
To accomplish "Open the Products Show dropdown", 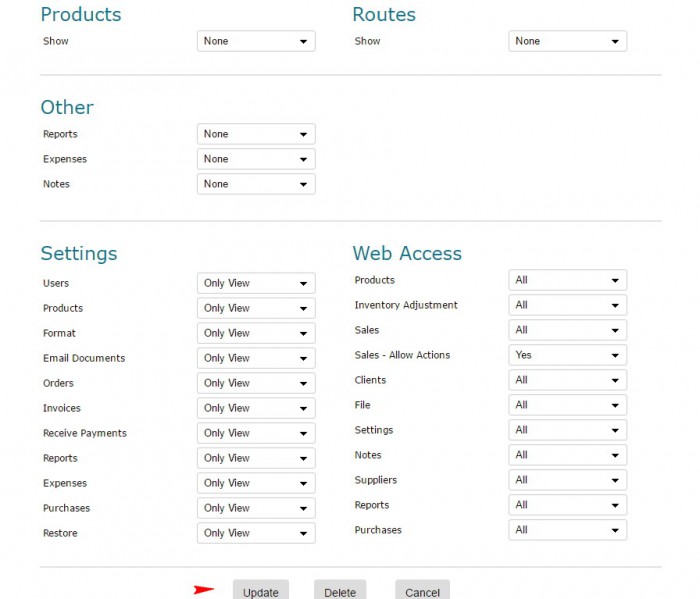I will click(256, 41).
